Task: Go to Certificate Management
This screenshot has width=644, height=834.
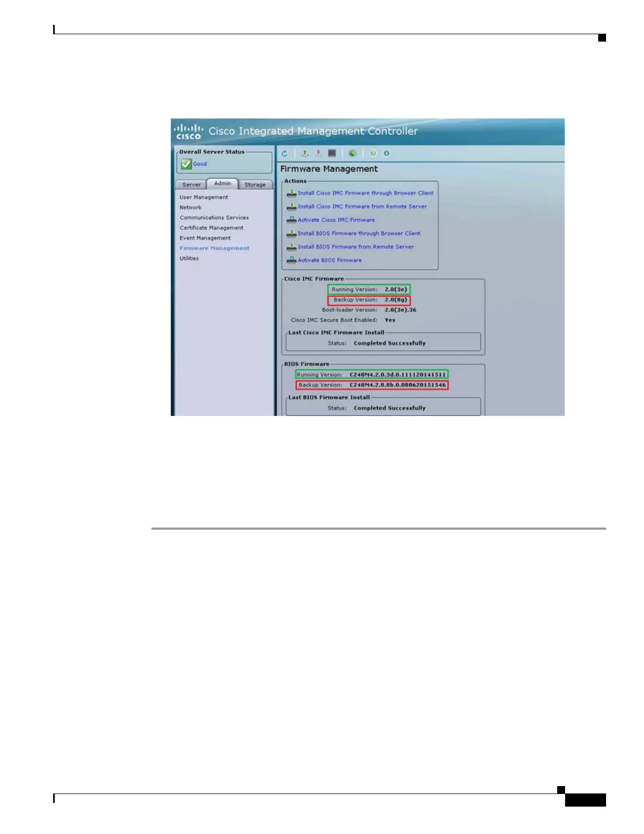Action: 212,228
